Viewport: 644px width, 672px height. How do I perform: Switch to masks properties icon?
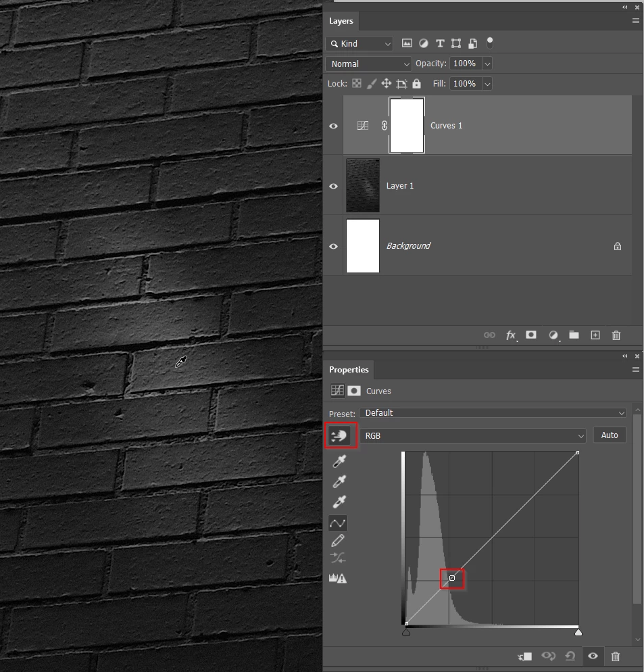354,391
